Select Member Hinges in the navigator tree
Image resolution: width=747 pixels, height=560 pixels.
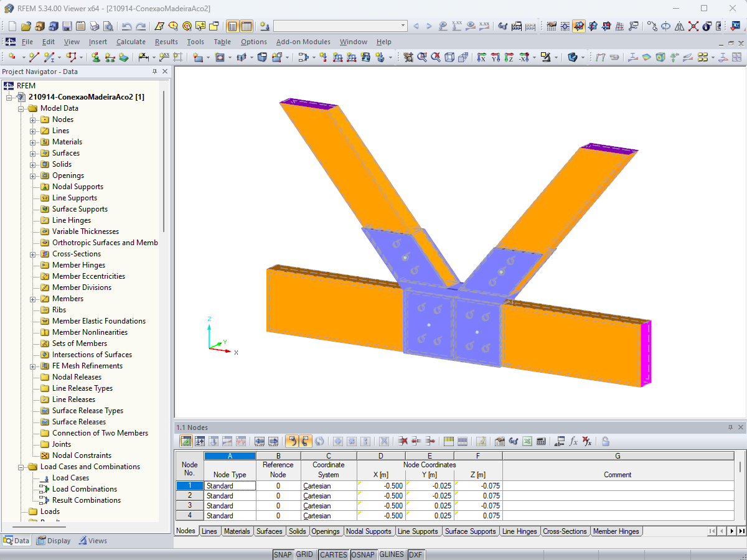(78, 265)
